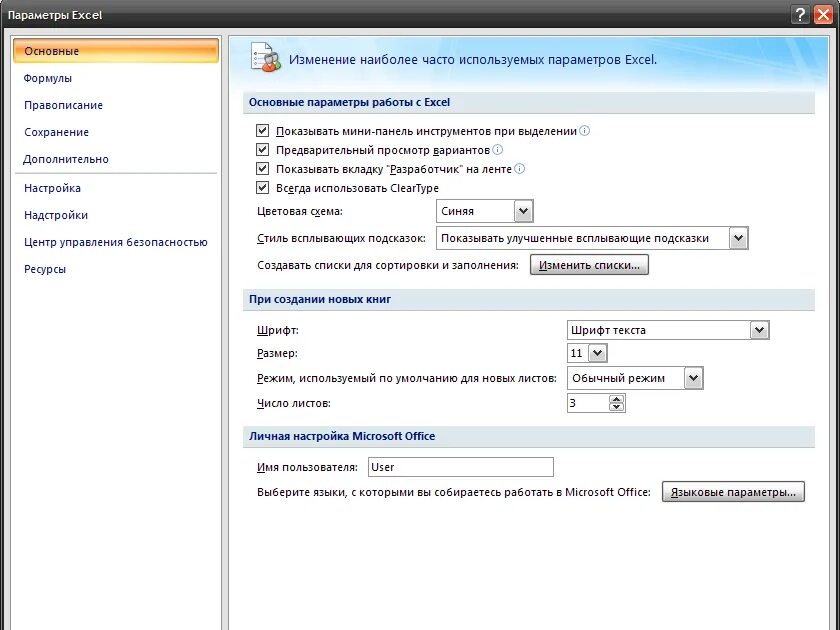
Task: Toggle Показывать мини-панель инструментов checkbox
Action: (262, 131)
